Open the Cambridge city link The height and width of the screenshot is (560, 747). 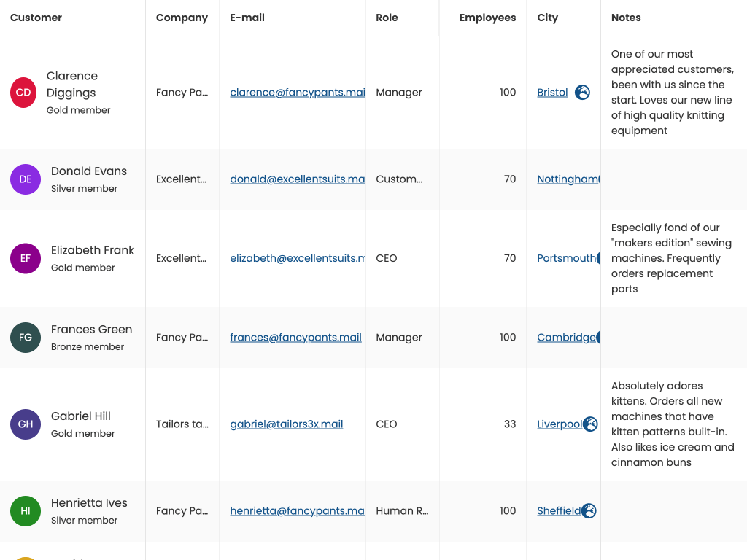[x=566, y=338]
